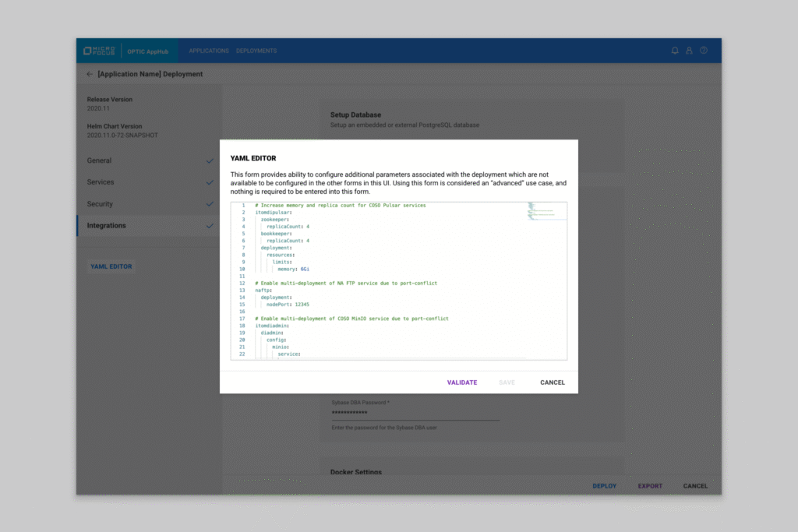Image resolution: width=798 pixels, height=532 pixels.
Task: Open the Deployments menu
Action: point(256,51)
